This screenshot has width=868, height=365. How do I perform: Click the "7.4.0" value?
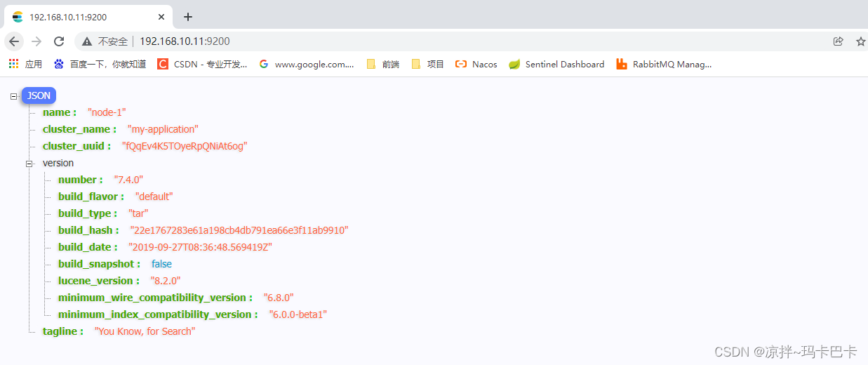tap(128, 180)
